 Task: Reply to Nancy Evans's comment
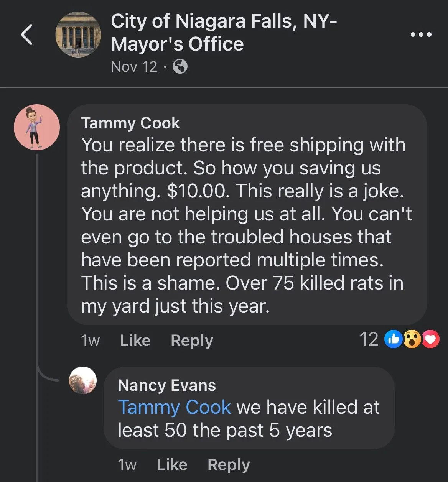[x=229, y=465]
